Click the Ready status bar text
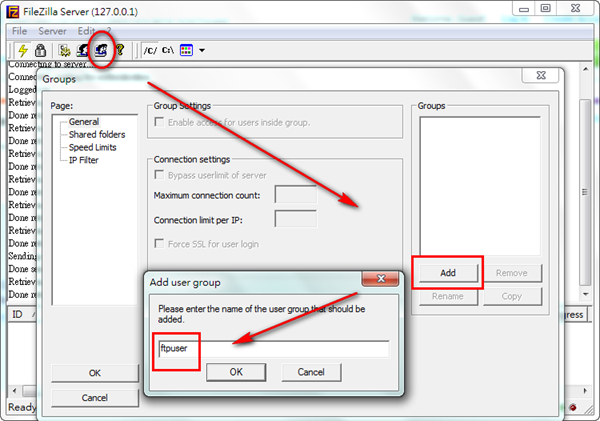This screenshot has width=600, height=421. pyautogui.click(x=22, y=407)
